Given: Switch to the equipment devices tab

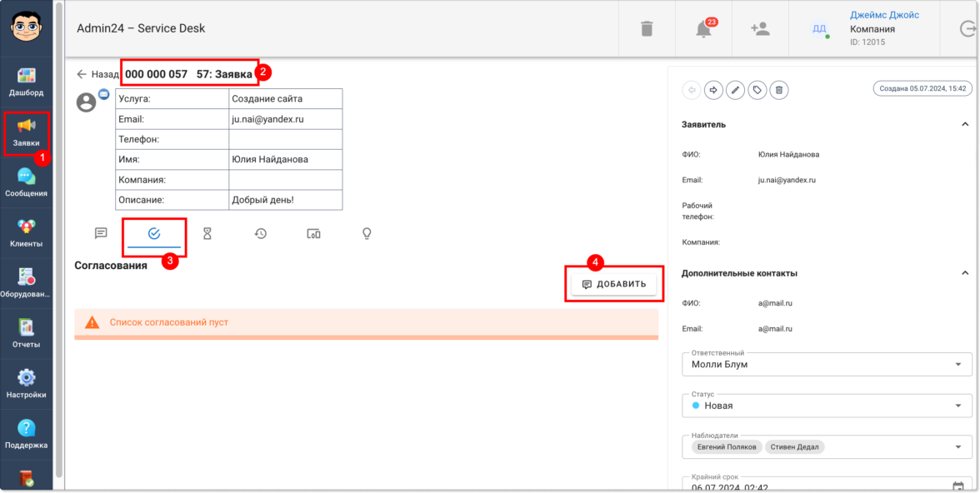Looking at the screenshot, I should pos(313,233).
